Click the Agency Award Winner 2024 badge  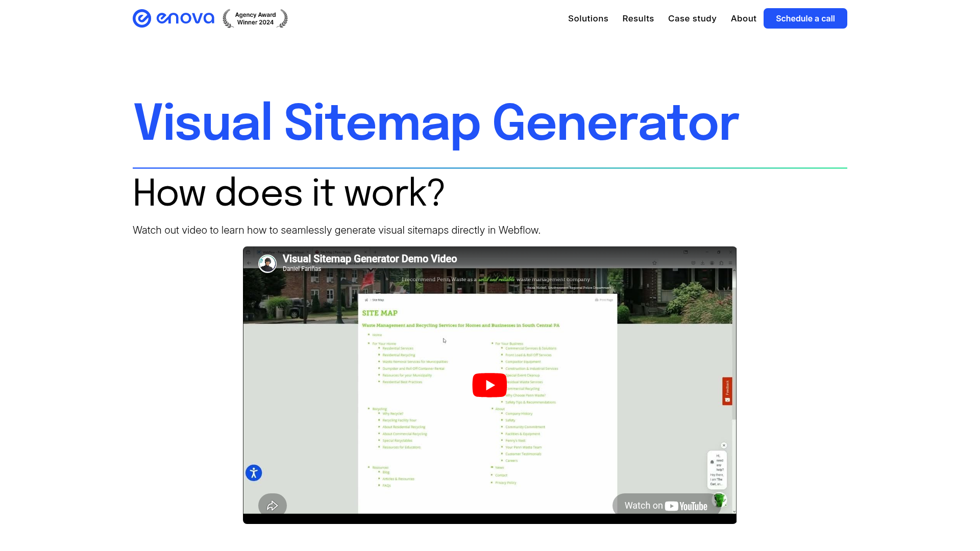(255, 19)
